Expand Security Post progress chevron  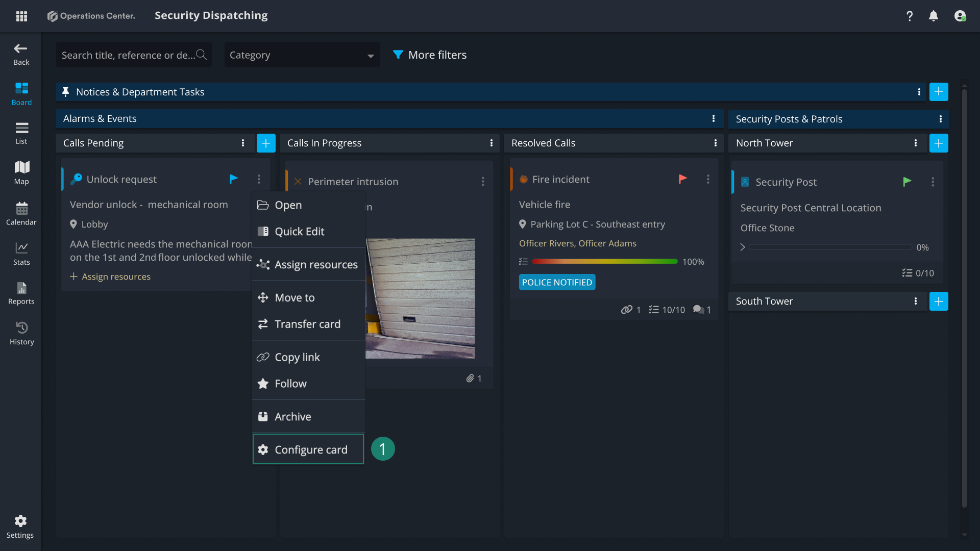point(743,247)
